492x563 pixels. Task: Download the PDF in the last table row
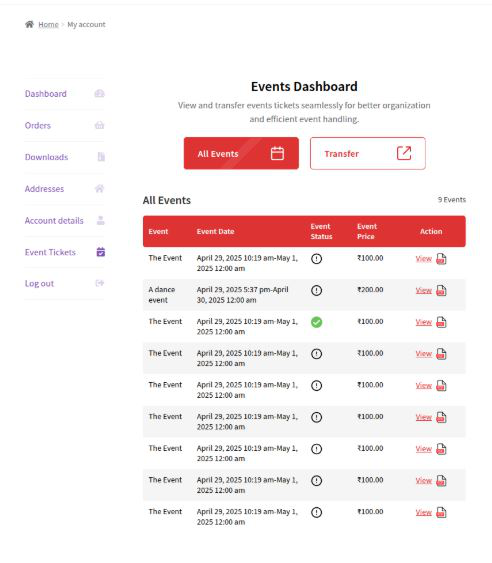(441, 512)
